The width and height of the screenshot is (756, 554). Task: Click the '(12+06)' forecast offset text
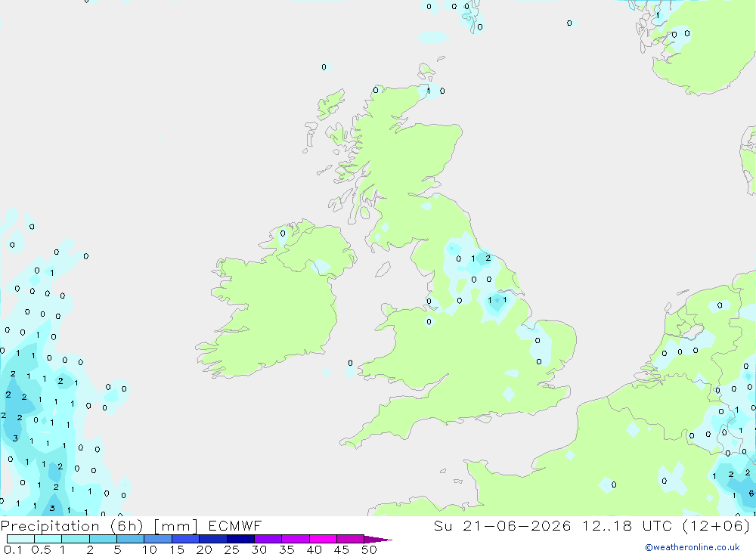[x=717, y=525]
